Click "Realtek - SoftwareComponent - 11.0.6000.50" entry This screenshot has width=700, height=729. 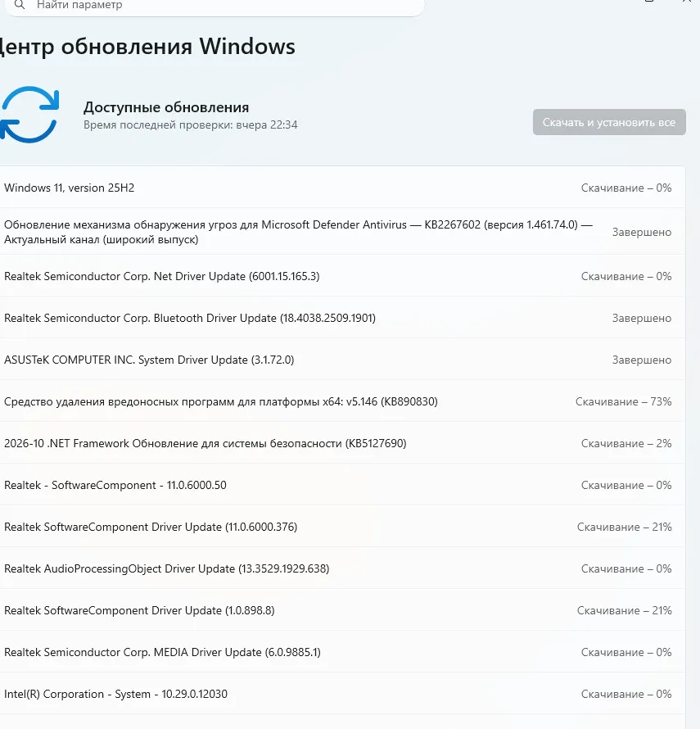coord(342,486)
